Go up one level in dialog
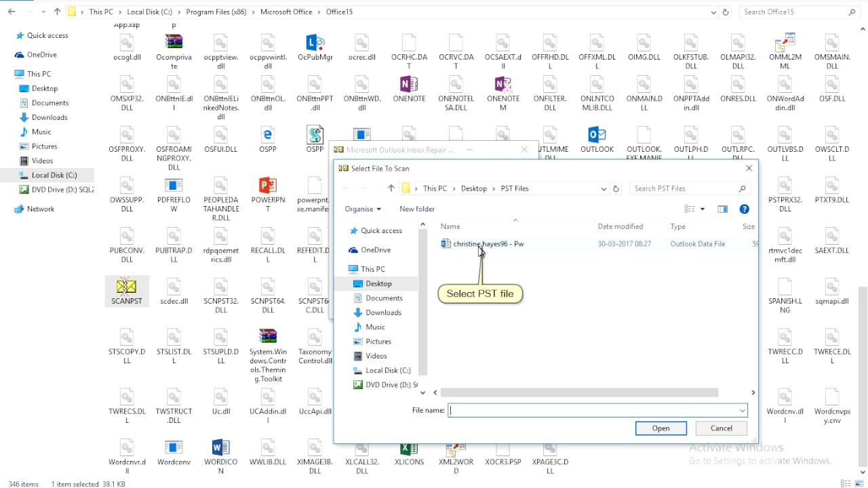Image resolution: width=868 pixels, height=488 pixels. click(x=391, y=188)
